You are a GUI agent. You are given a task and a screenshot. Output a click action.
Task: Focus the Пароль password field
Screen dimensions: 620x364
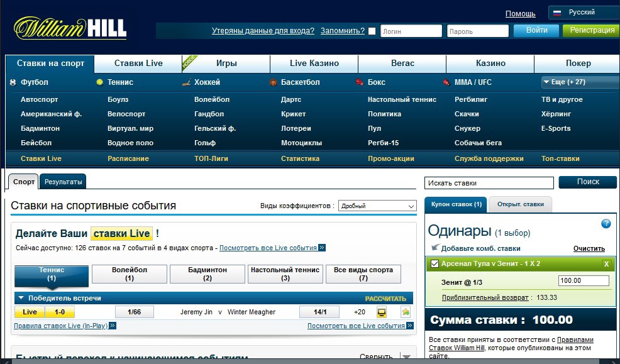478,31
